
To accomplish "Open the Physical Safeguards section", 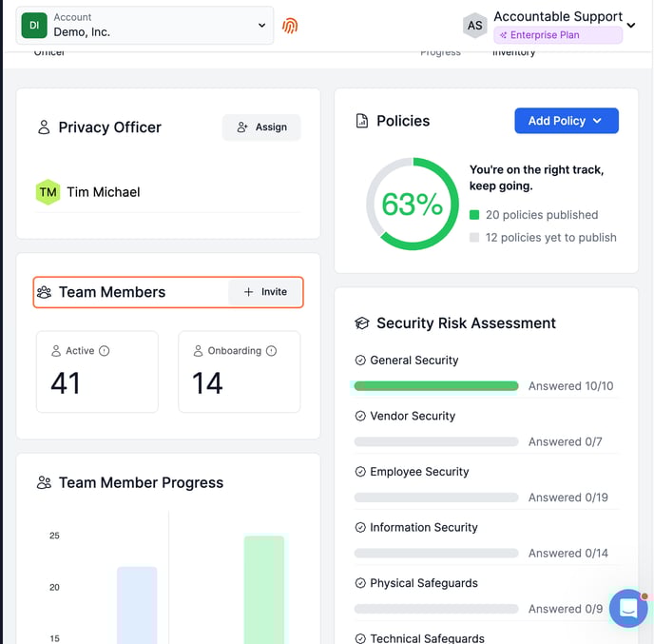I will tap(424, 583).
